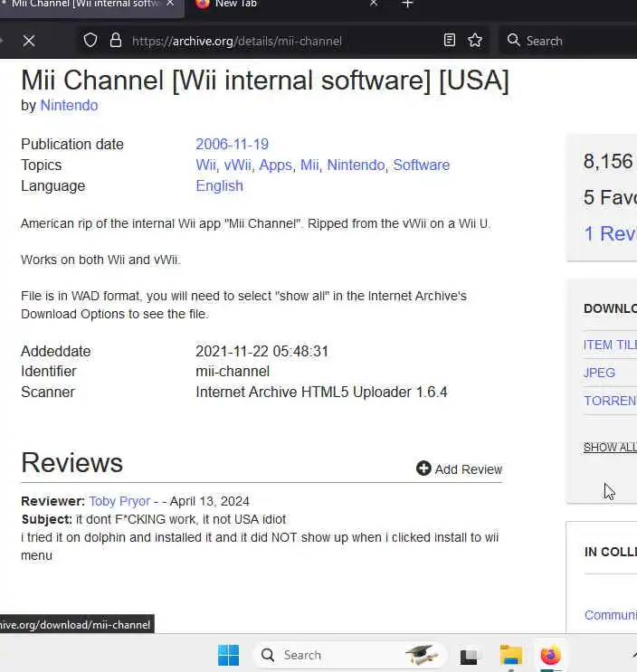Open the Software topic link
Image resolution: width=637 pixels, height=672 pixels.
click(422, 165)
